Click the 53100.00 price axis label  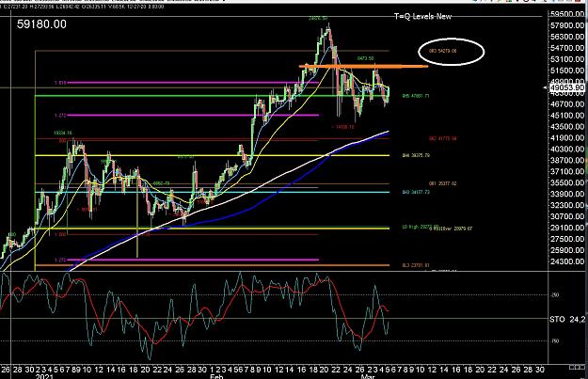coord(567,59)
